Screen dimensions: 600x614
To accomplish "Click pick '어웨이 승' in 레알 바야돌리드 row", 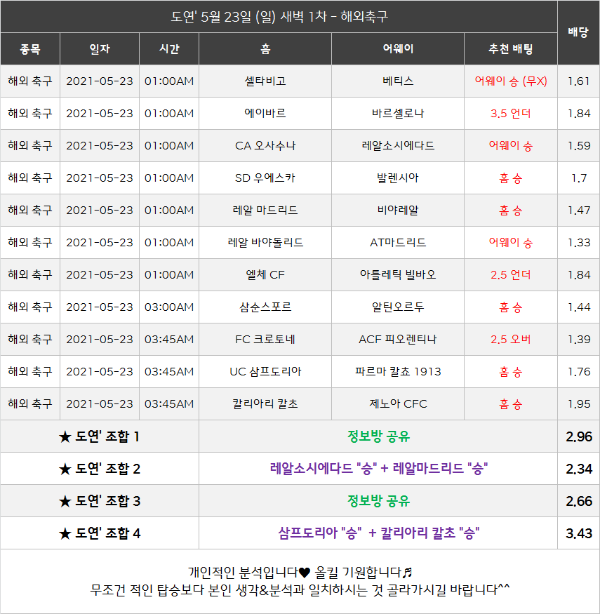I will [x=511, y=242].
